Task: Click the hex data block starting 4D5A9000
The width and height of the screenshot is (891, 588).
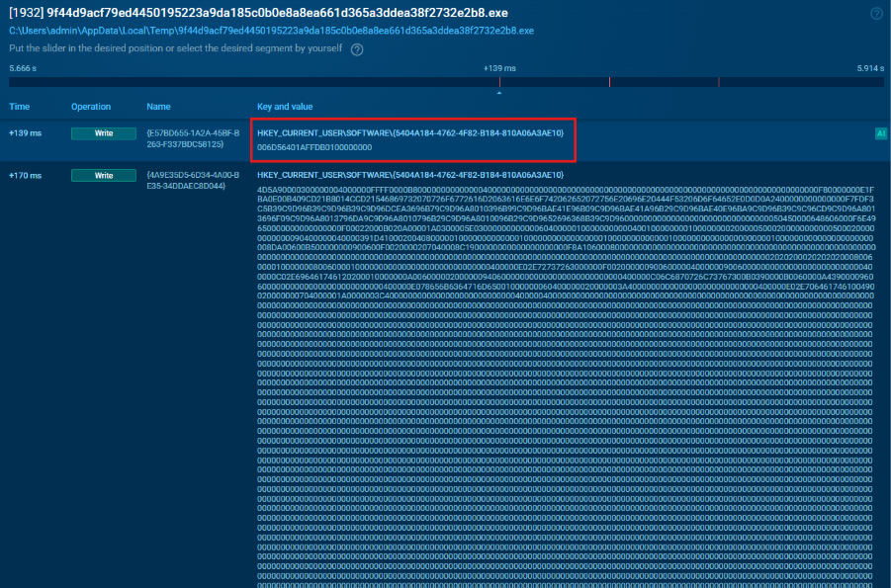Action: click(x=566, y=388)
